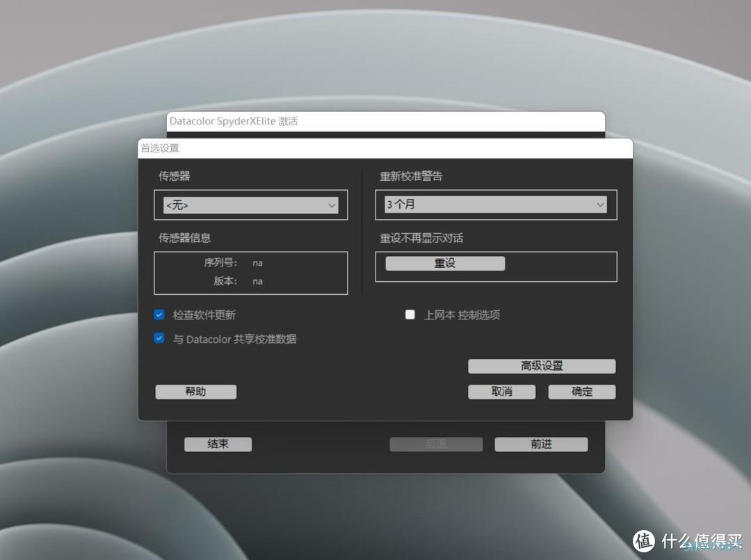Click the 首选设置 dialog title bar

(385, 148)
